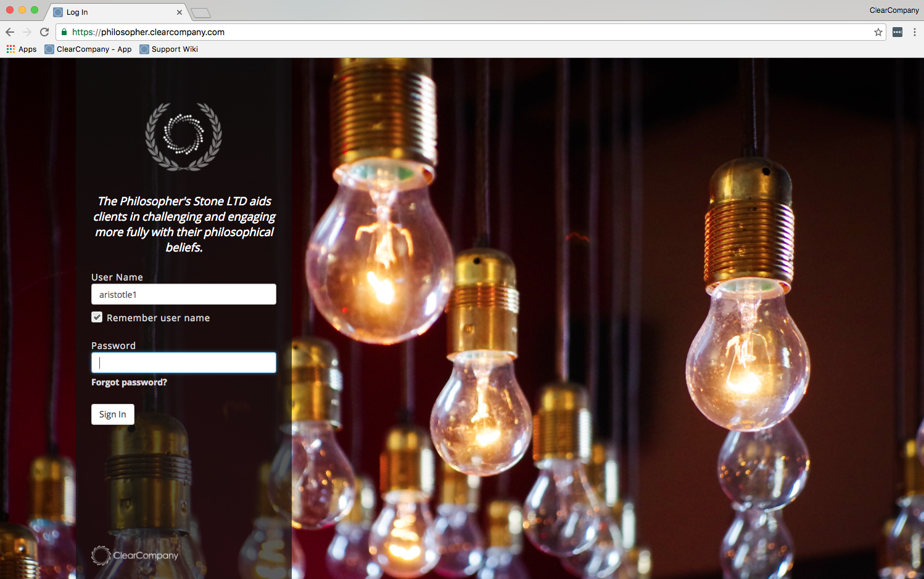Click the green padlock secure site icon
The height and width of the screenshot is (579, 924).
pos(64,32)
